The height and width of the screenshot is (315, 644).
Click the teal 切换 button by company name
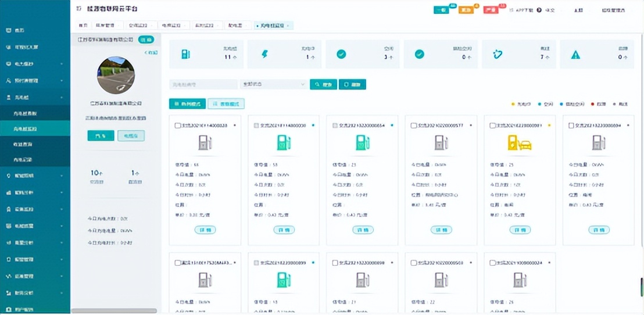click(x=146, y=40)
